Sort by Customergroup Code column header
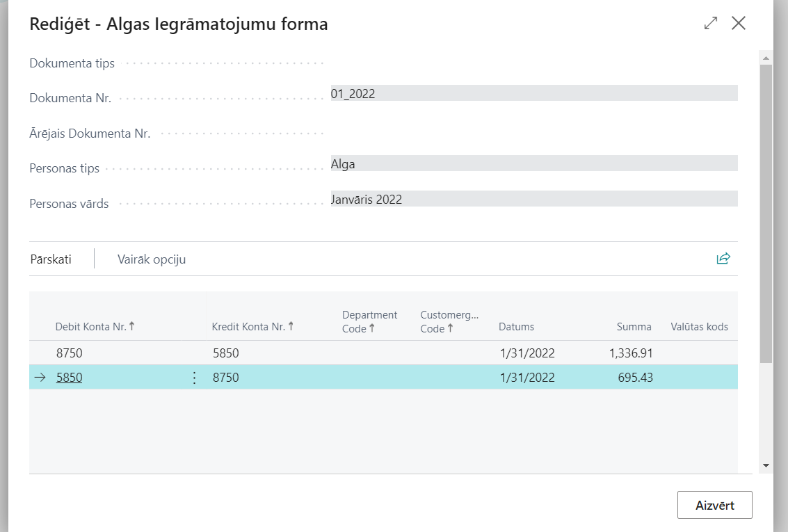Image resolution: width=788 pixels, height=532 pixels. (449, 322)
